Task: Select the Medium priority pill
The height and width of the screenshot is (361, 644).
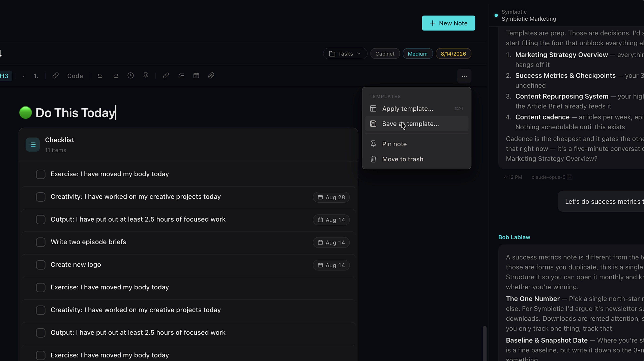Action: point(417,54)
